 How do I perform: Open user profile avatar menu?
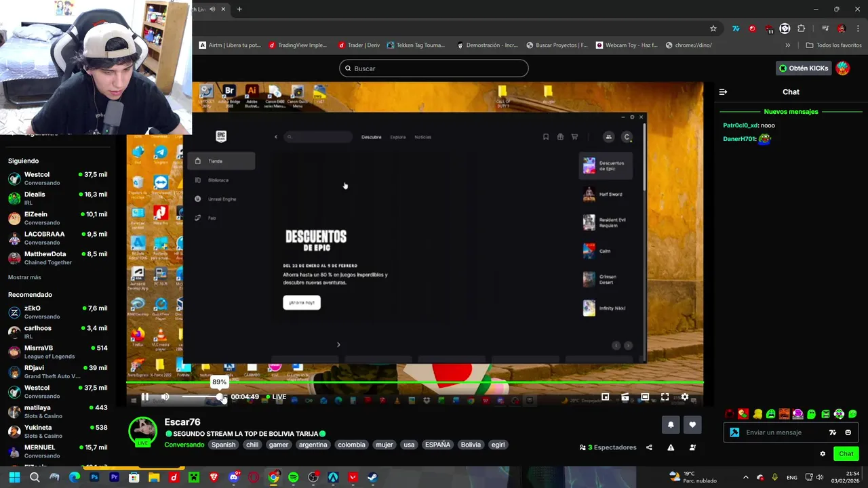[843, 68]
